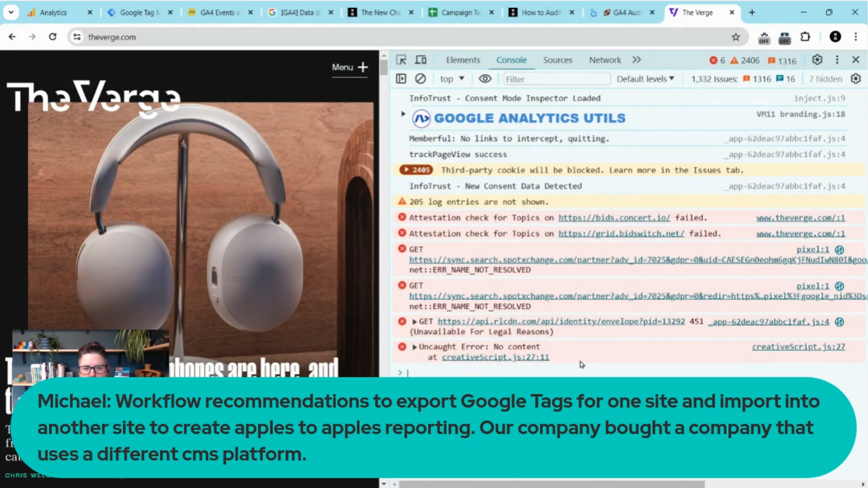868x488 pixels.
Task: Open Chrome three-dot menu
Action: click(x=856, y=37)
